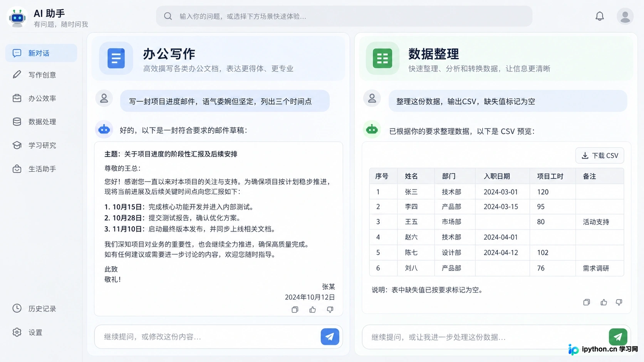This screenshot has height=362, width=644.
Task: Focus the 继续提问，或让我进一步处理这份数据 input
Action: (x=496, y=337)
